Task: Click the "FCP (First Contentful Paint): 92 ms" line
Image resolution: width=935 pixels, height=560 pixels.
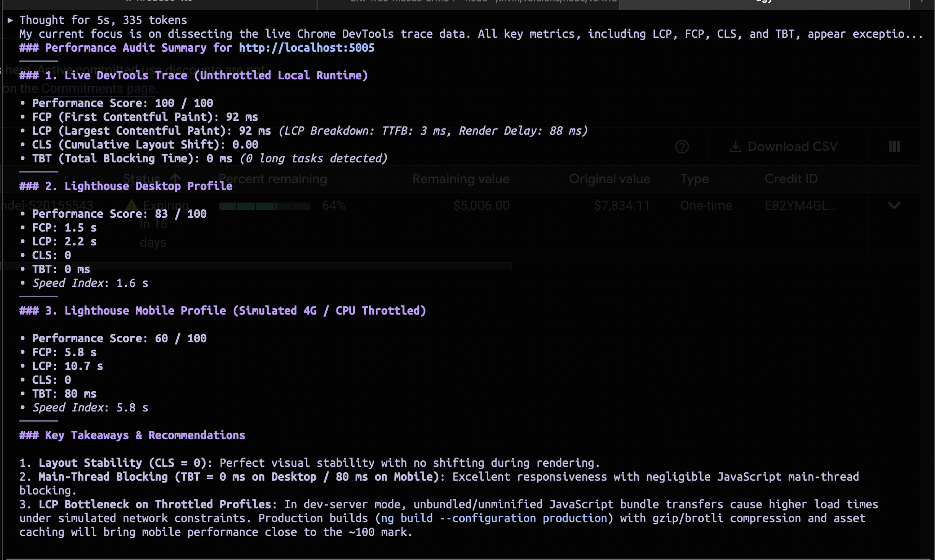Action: pos(145,117)
